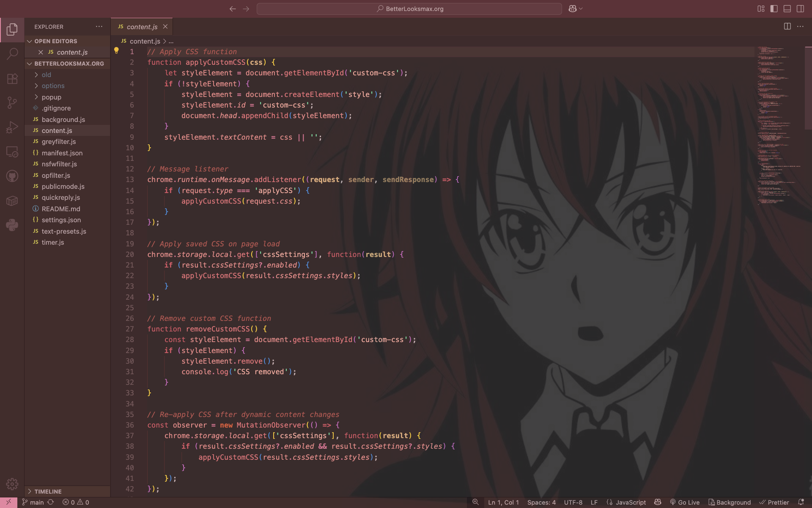Screen dimensions: 812x508
Task: Open errors and warnings count in status bar
Action: point(76,502)
